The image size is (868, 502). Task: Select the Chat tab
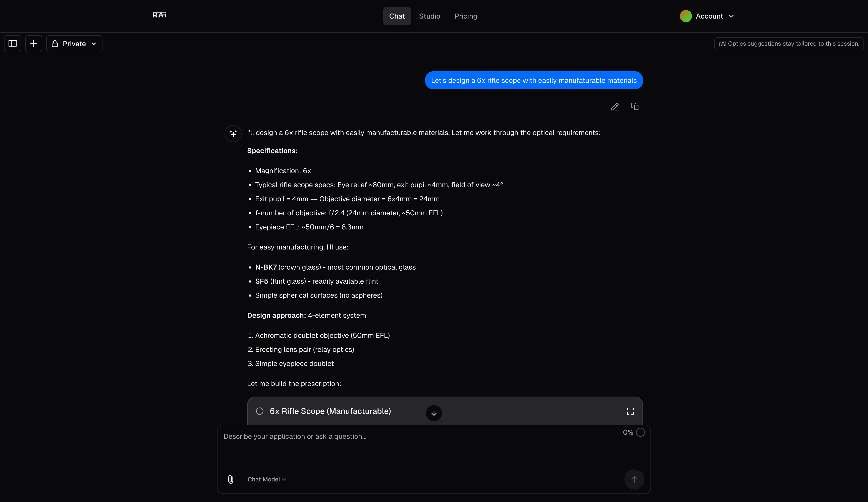397,16
